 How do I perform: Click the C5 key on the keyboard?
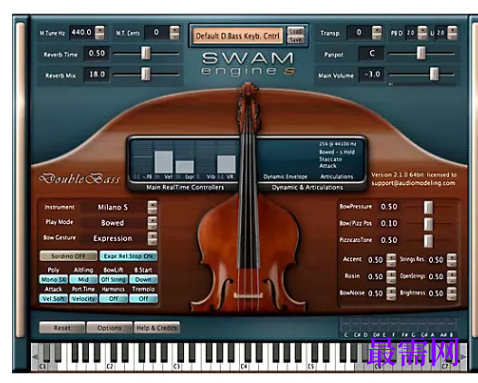coord(311,366)
